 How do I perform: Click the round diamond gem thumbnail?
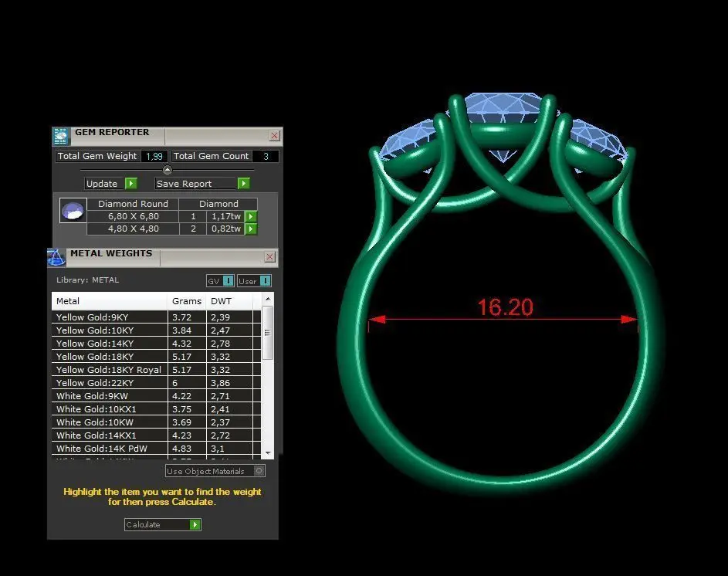click(73, 211)
